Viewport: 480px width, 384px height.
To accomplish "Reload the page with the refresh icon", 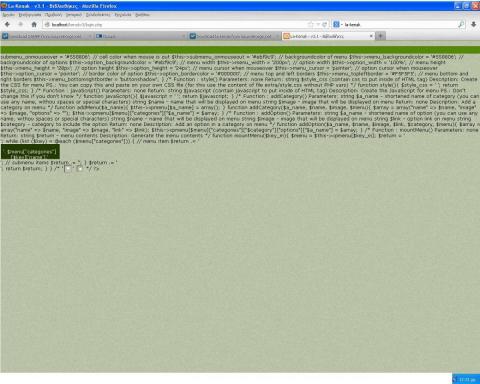I will point(325,24).
